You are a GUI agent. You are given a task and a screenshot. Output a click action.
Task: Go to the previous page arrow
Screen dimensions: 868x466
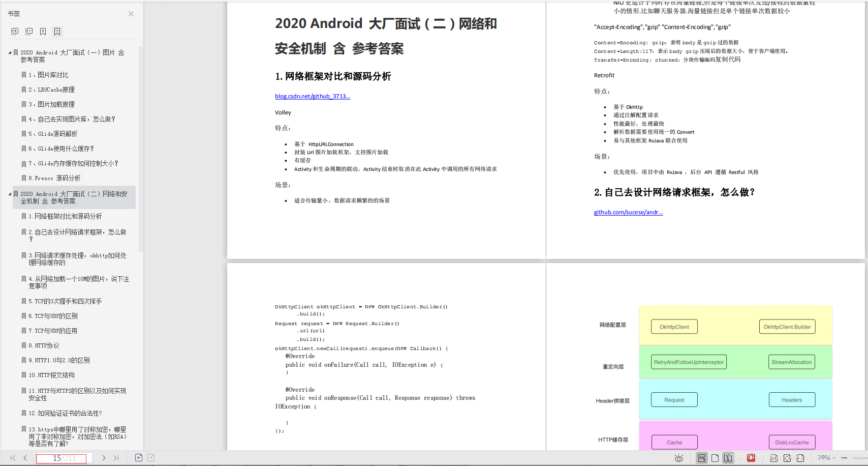point(25,458)
